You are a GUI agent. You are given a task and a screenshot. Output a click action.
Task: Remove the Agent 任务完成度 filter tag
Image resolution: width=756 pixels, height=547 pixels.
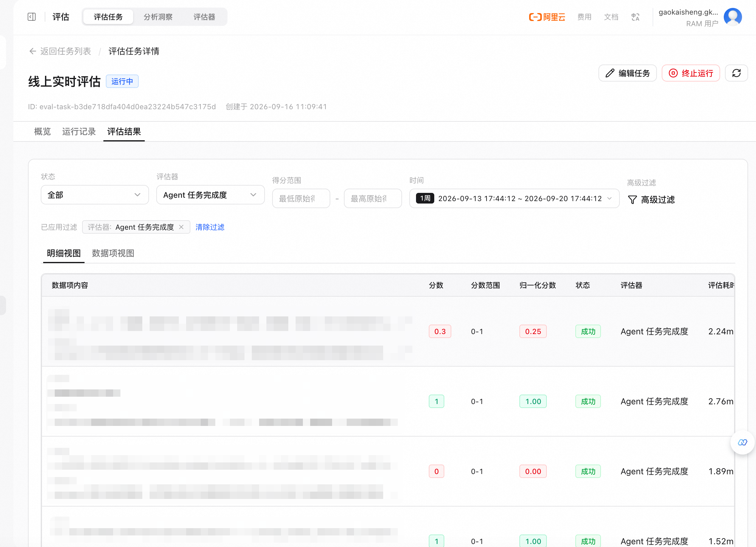coord(181,227)
